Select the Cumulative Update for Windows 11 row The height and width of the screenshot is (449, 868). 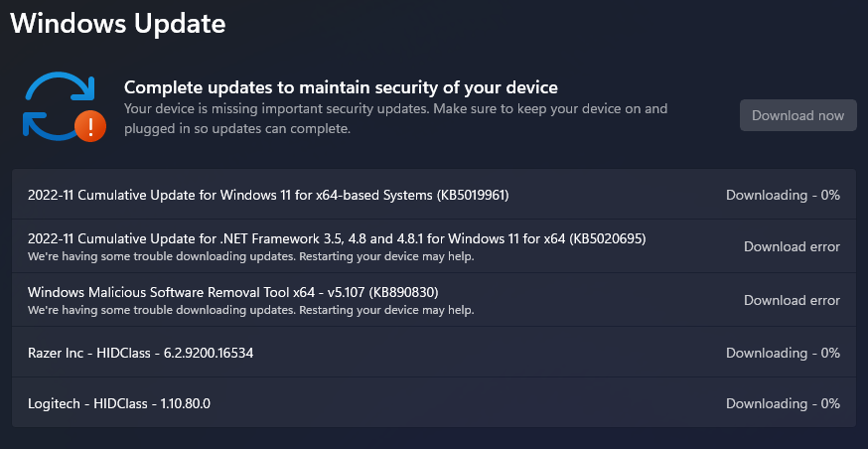(x=268, y=195)
